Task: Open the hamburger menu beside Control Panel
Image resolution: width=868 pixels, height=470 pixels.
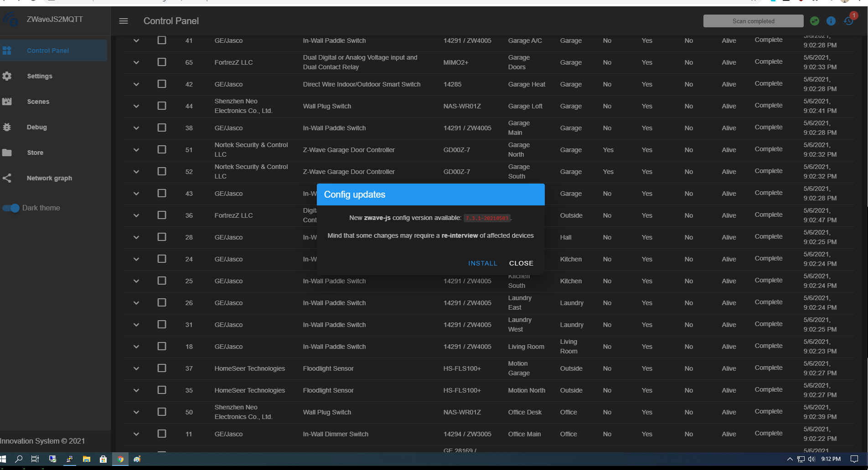Action: tap(123, 20)
